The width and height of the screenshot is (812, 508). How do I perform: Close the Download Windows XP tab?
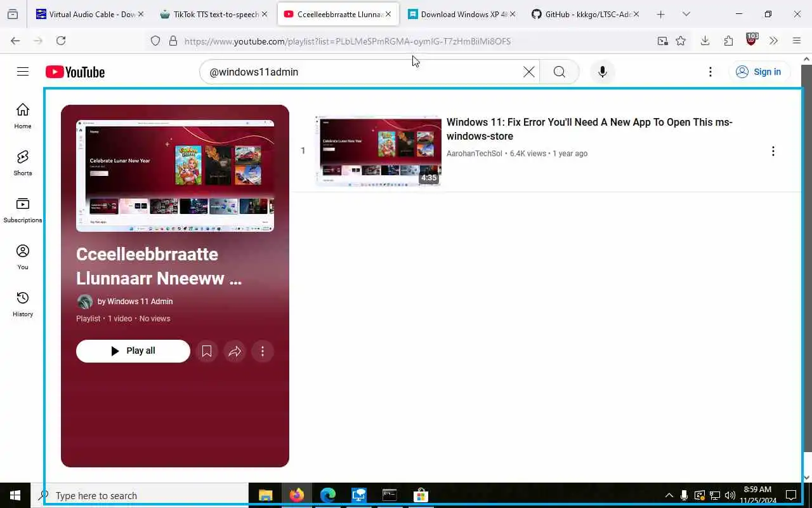(x=512, y=14)
